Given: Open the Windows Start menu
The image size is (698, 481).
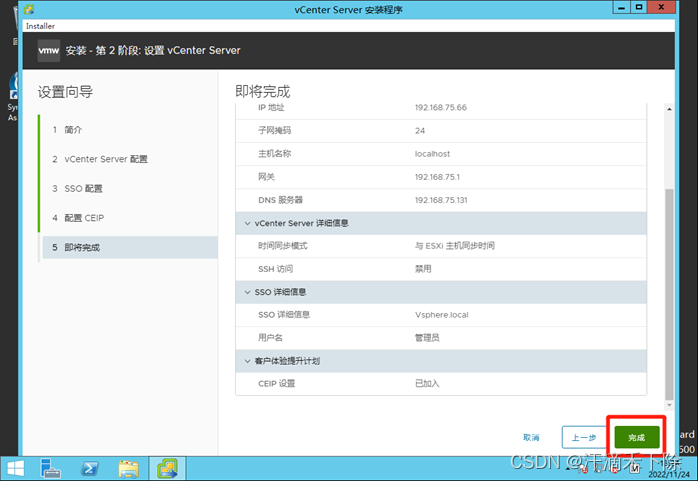Looking at the screenshot, I should pyautogui.click(x=16, y=468).
